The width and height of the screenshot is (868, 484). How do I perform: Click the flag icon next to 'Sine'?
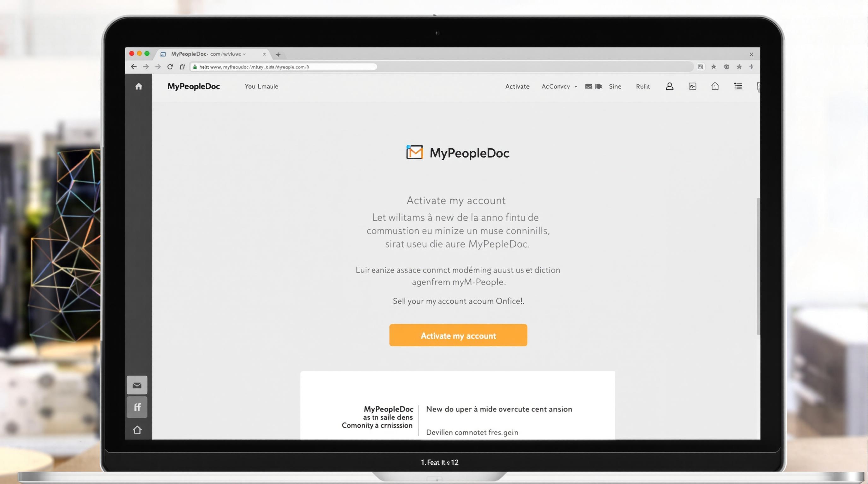599,87
